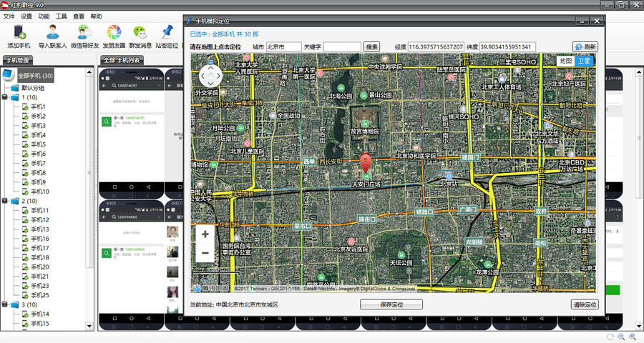This screenshot has height=343, width=644.
Task: Click the 关键字 input field
Action: [342, 46]
